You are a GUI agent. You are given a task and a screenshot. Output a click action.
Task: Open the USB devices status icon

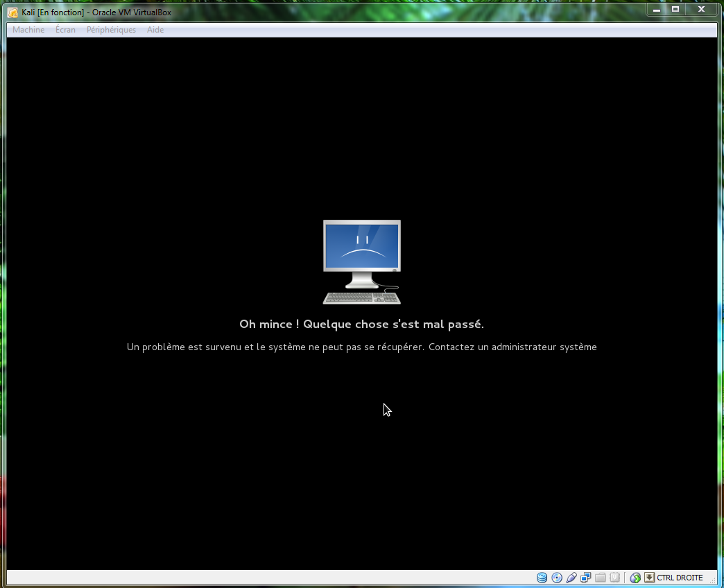point(571,578)
